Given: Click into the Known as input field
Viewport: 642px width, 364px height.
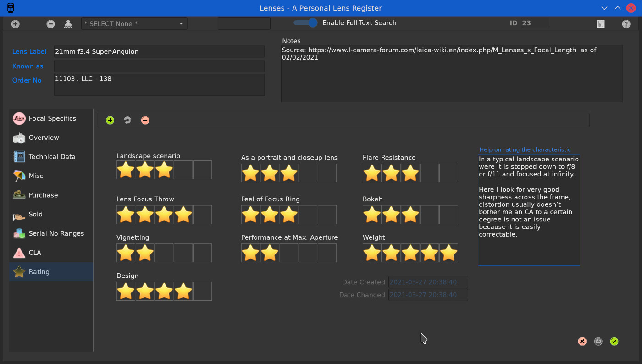Looking at the screenshot, I should pyautogui.click(x=159, y=66).
